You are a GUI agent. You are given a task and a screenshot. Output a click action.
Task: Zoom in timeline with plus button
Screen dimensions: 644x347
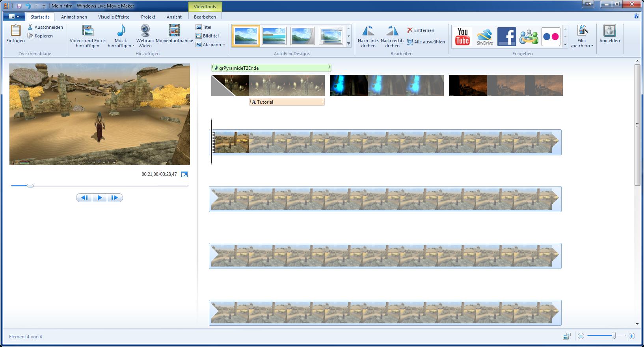[x=631, y=336]
